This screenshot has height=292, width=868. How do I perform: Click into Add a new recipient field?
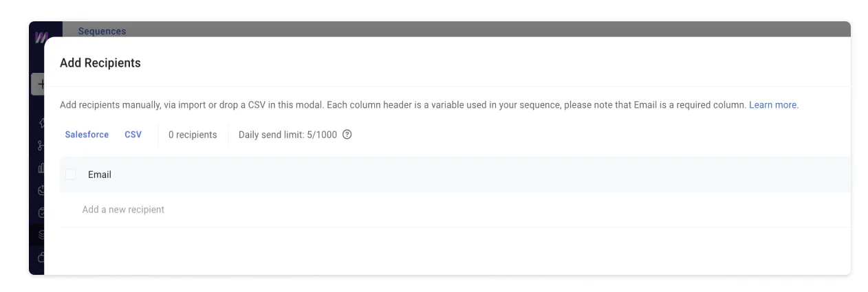455,210
